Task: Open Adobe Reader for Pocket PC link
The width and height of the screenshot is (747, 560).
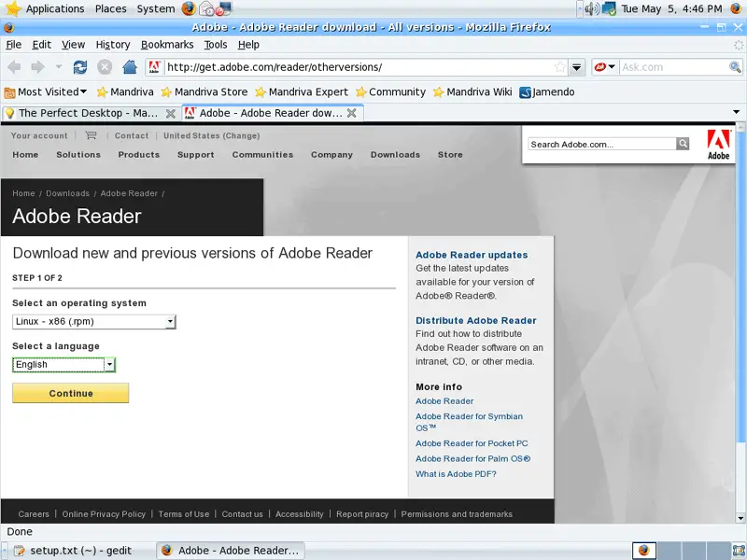Action: pos(472,443)
